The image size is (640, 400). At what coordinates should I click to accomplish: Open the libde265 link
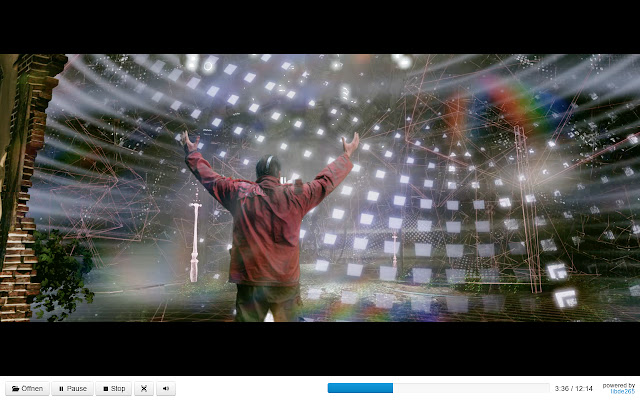622,391
